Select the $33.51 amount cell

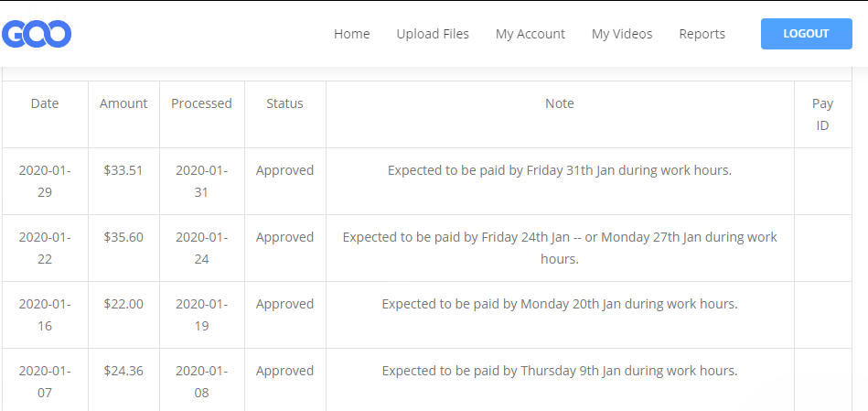123,170
